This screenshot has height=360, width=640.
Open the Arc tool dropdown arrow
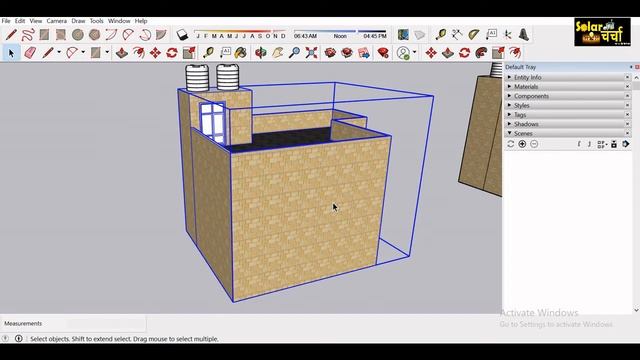83,53
